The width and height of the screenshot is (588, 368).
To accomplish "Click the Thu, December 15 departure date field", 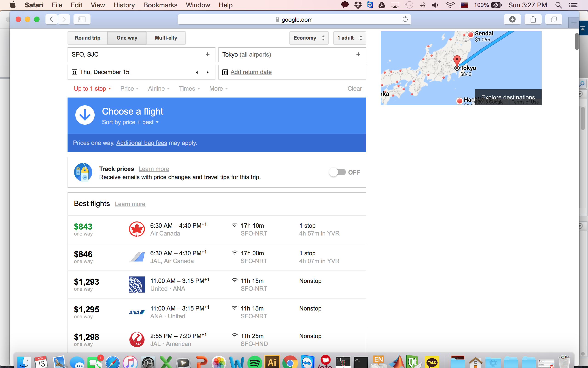I will pyautogui.click(x=141, y=72).
